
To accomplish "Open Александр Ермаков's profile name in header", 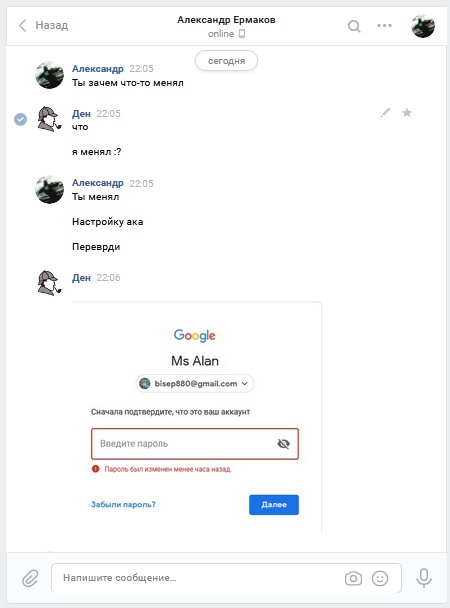I will pos(226,20).
